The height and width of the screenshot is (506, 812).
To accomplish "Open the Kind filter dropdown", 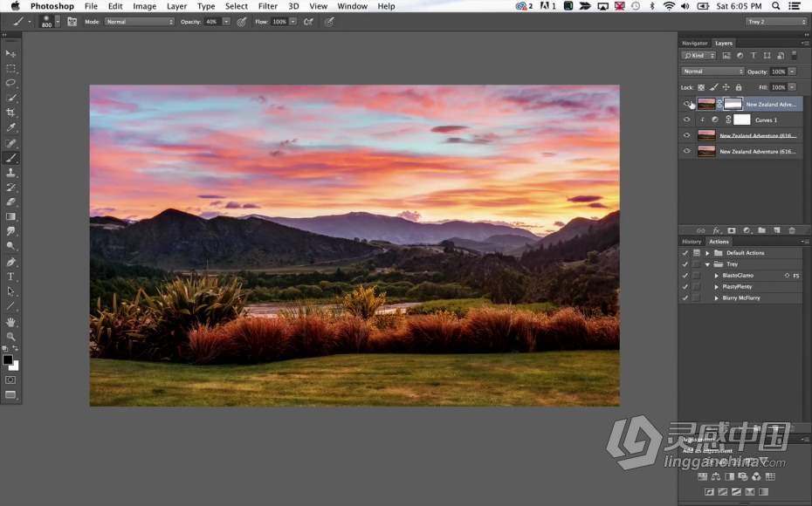I will 698,55.
